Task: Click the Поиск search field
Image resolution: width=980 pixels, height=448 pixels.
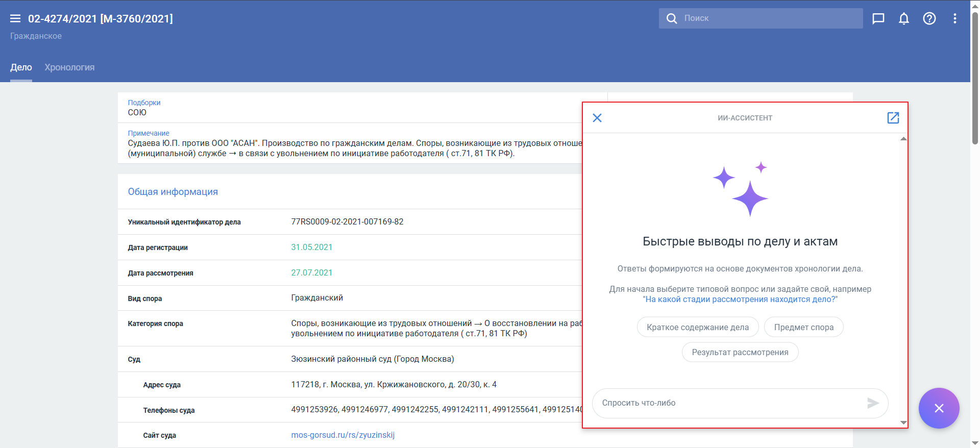Action: [x=766, y=18]
